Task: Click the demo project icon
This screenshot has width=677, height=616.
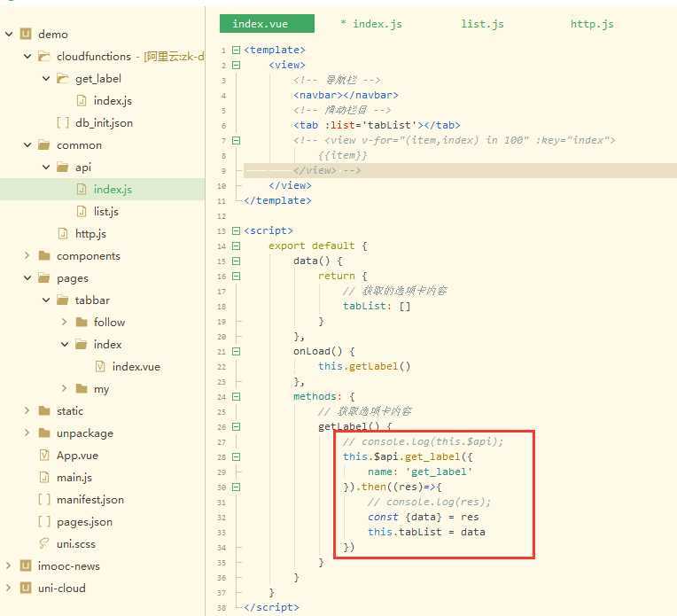Action: [26, 34]
